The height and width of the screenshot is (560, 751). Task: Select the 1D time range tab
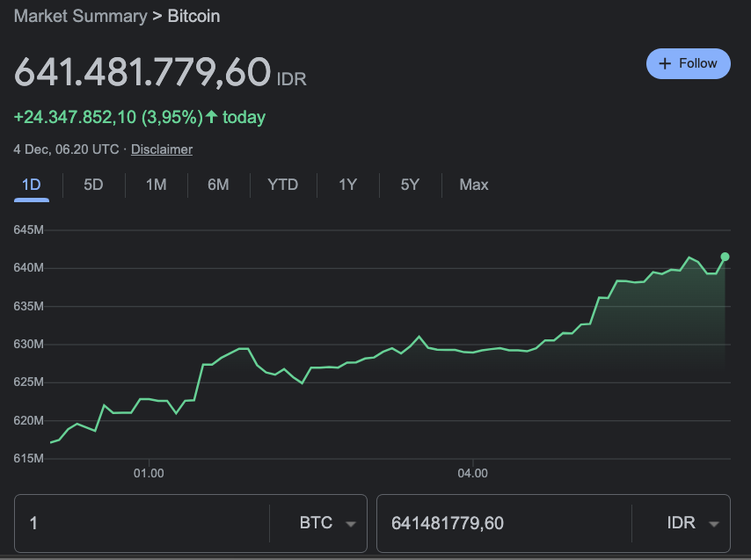coord(31,185)
